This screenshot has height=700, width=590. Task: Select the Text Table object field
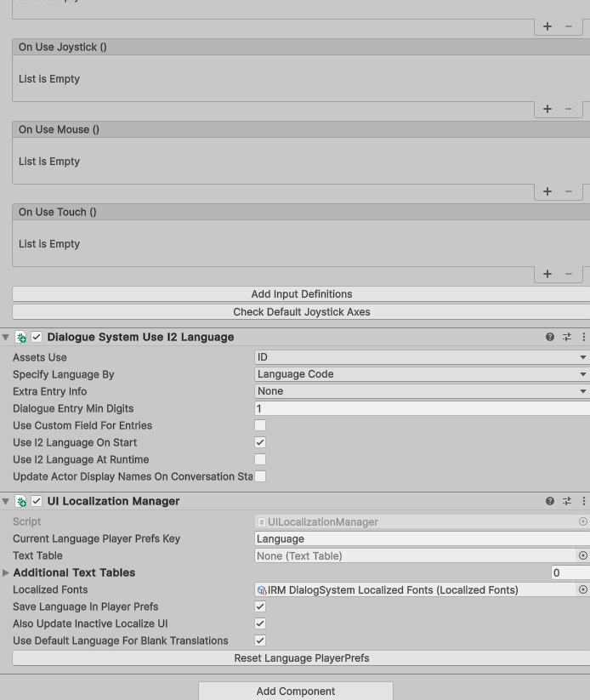pos(416,555)
